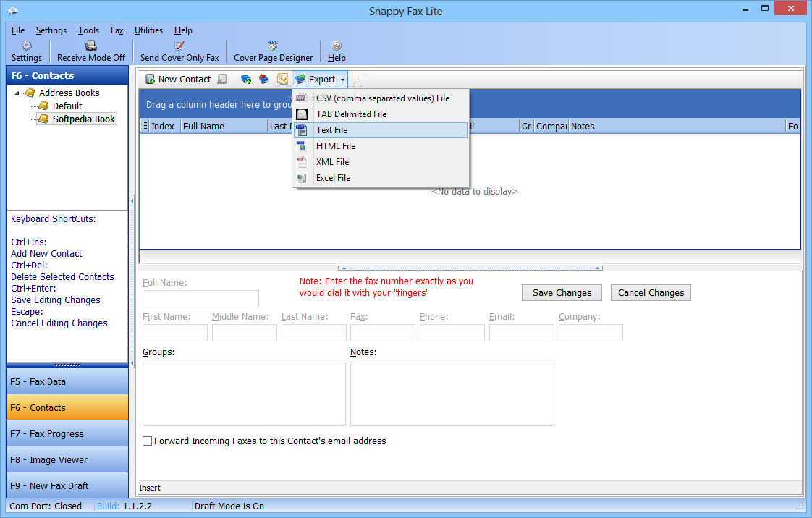The height and width of the screenshot is (518, 812).
Task: Switch to F6 - Contacts panel button
Action: coord(67,407)
